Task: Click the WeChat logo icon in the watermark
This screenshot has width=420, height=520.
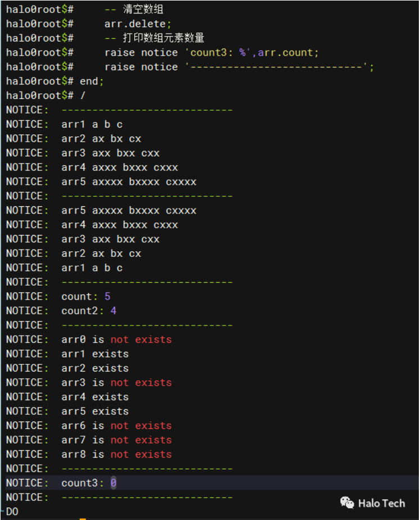Action: pyautogui.click(x=347, y=503)
